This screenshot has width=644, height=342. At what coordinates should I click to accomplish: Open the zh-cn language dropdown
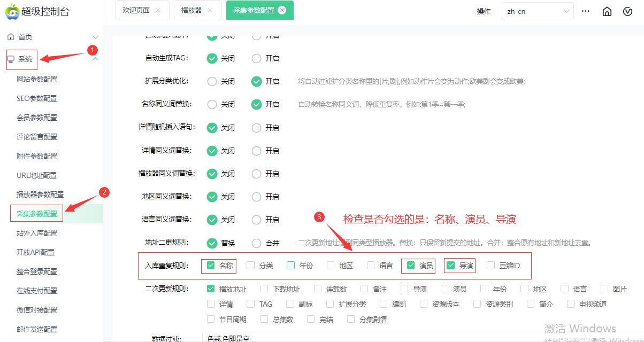coord(537,11)
